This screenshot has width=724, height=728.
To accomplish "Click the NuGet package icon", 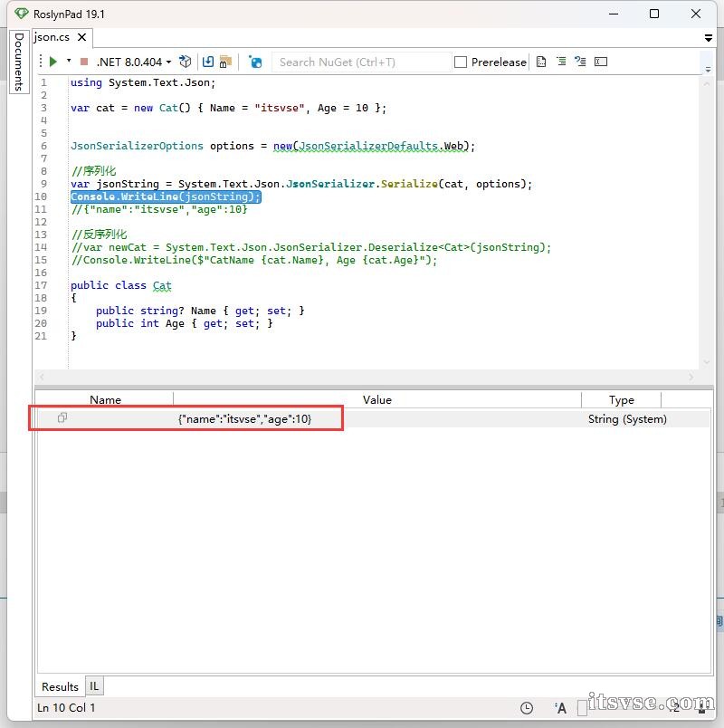I will click(x=255, y=62).
